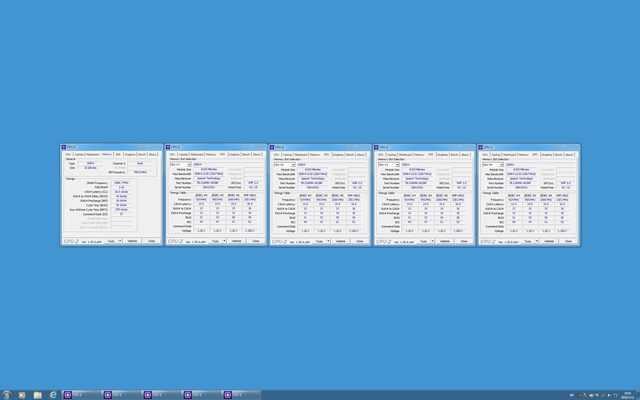This screenshot has width=640, height=400.
Task: Open the About tab in the fourth CPU-Z window
Action: pyautogui.click(x=466, y=155)
